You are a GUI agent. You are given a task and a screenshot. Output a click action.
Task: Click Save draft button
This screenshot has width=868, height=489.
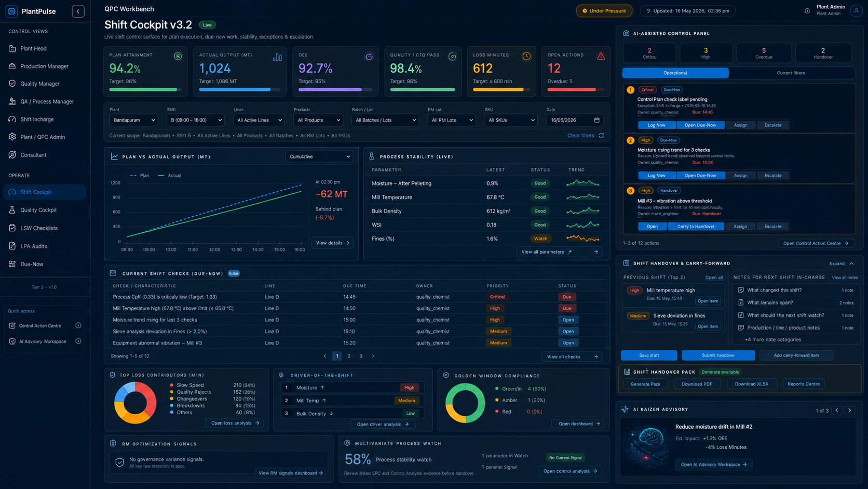[x=649, y=355]
